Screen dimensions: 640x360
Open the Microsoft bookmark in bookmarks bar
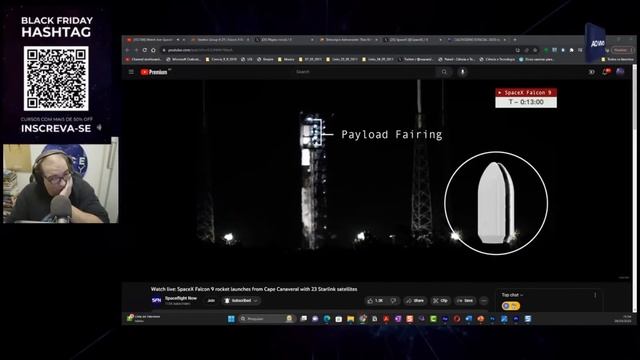tap(184, 59)
